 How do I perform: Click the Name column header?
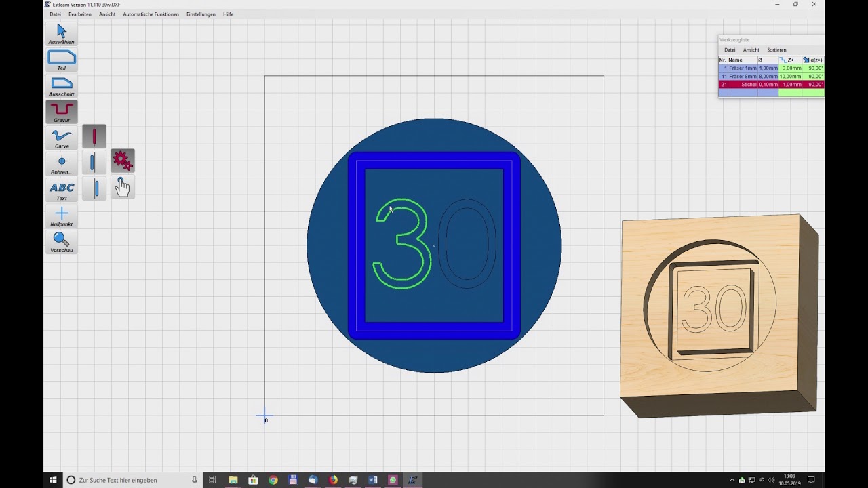coord(743,60)
